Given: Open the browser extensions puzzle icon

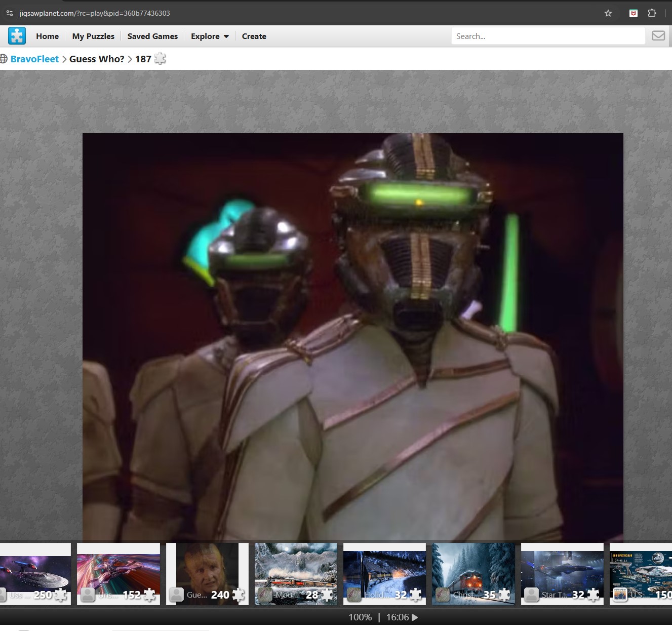Looking at the screenshot, I should tap(652, 13).
